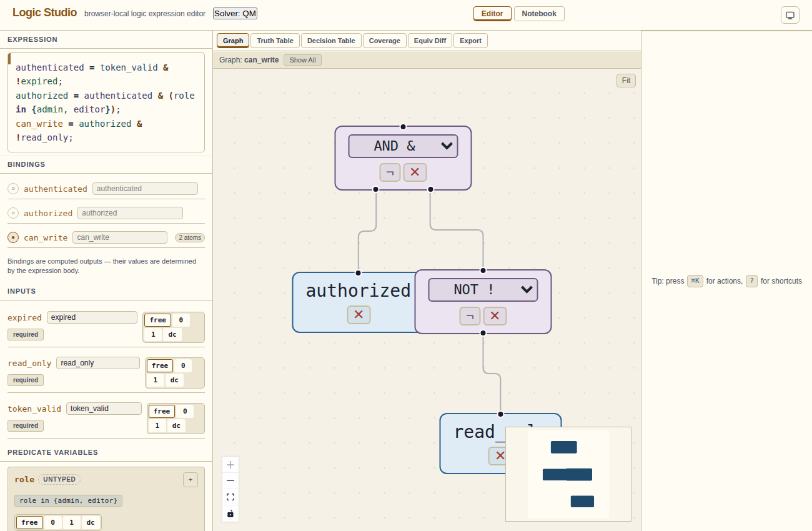Click the monitor display icon in header
The image size is (812, 531).
pos(790,15)
